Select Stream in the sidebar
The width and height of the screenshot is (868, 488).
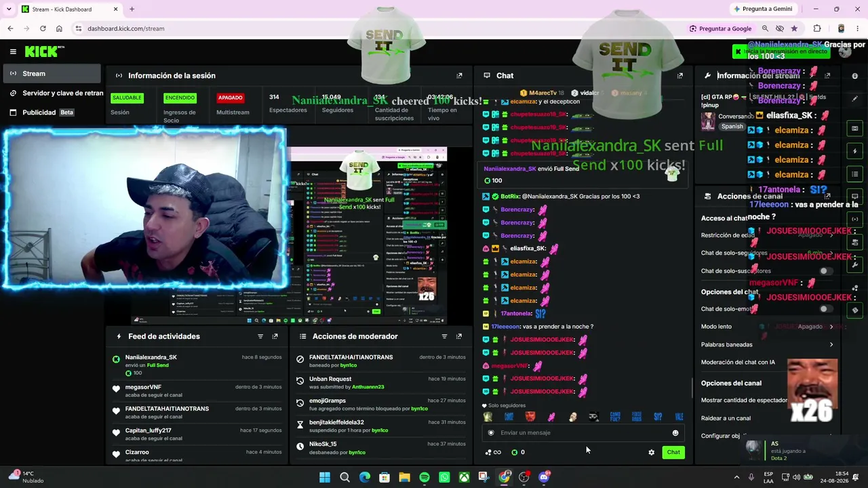pos(52,74)
